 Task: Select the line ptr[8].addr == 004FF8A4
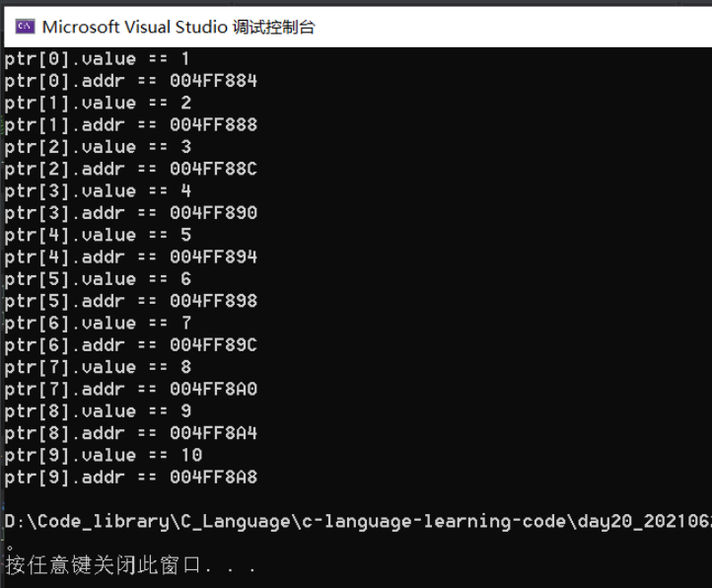(131, 434)
